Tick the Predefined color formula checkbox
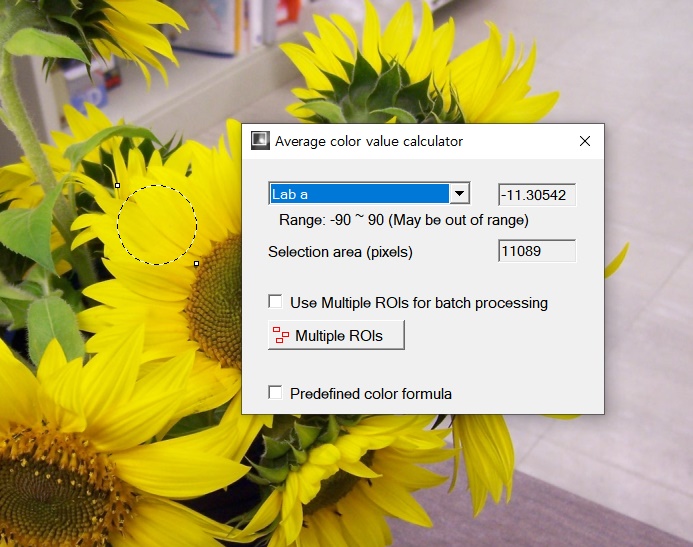The image size is (693, 547). pos(275,394)
